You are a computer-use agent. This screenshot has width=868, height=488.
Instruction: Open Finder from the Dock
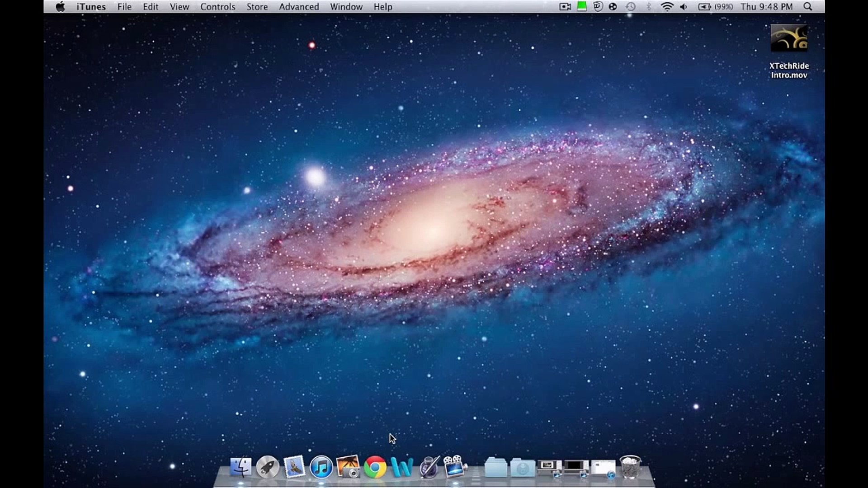(x=241, y=468)
